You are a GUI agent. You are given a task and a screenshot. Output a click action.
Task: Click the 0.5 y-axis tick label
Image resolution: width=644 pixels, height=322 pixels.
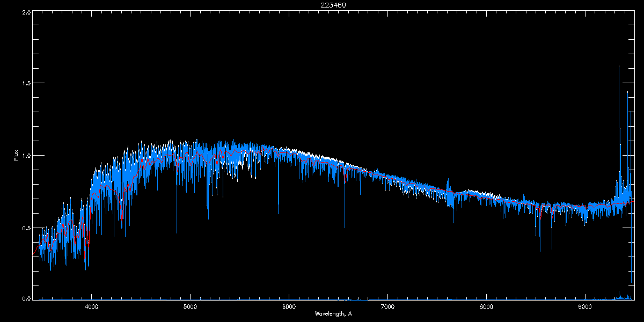pyautogui.click(x=26, y=228)
